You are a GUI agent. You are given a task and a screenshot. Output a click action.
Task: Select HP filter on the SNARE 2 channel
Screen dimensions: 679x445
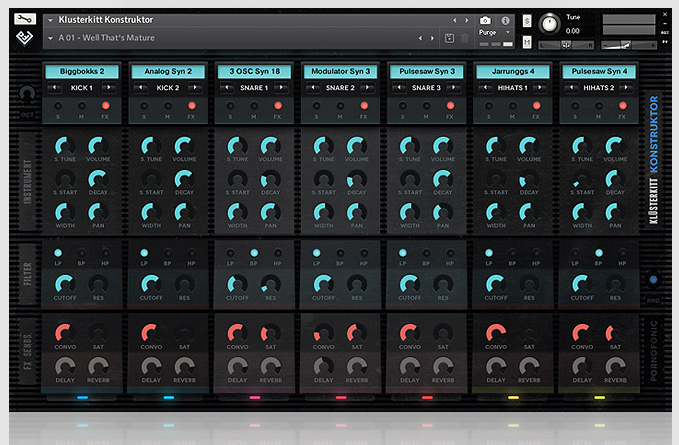tap(364, 253)
